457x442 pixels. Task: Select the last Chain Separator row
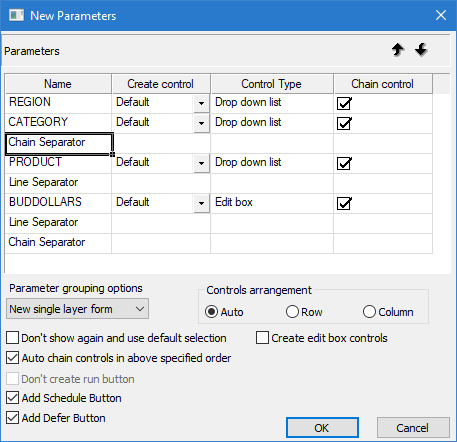click(58, 243)
